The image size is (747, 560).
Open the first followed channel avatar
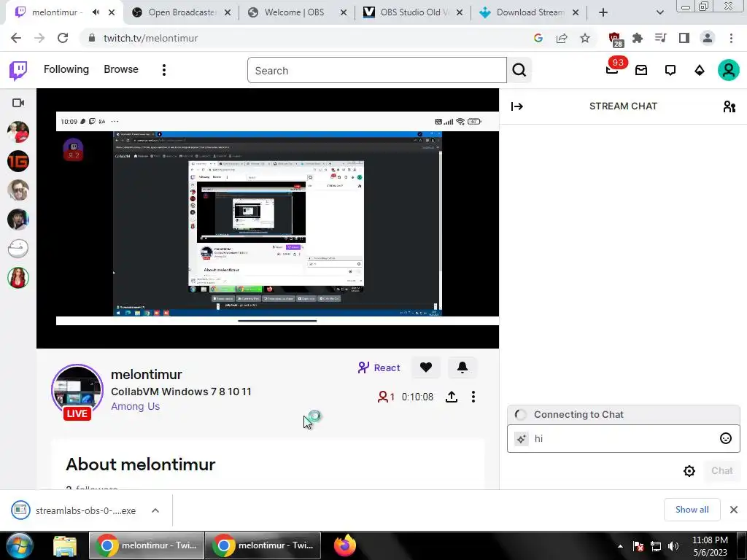pos(18,132)
